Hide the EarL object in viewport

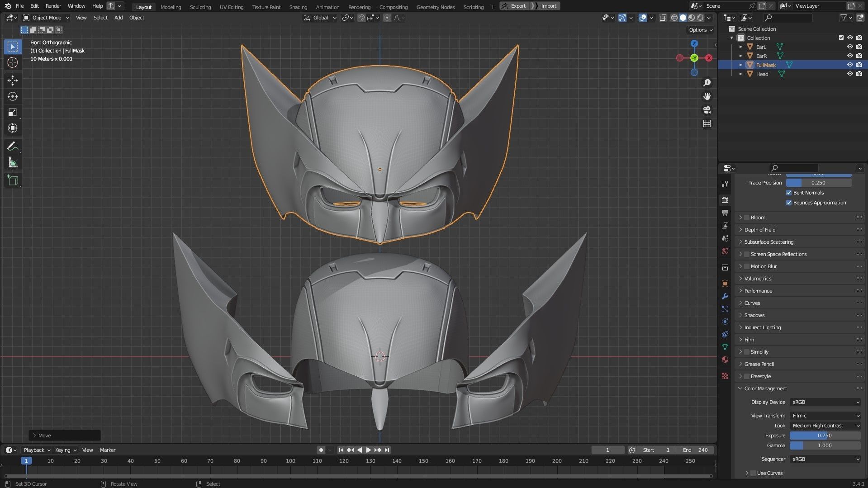tap(850, 47)
